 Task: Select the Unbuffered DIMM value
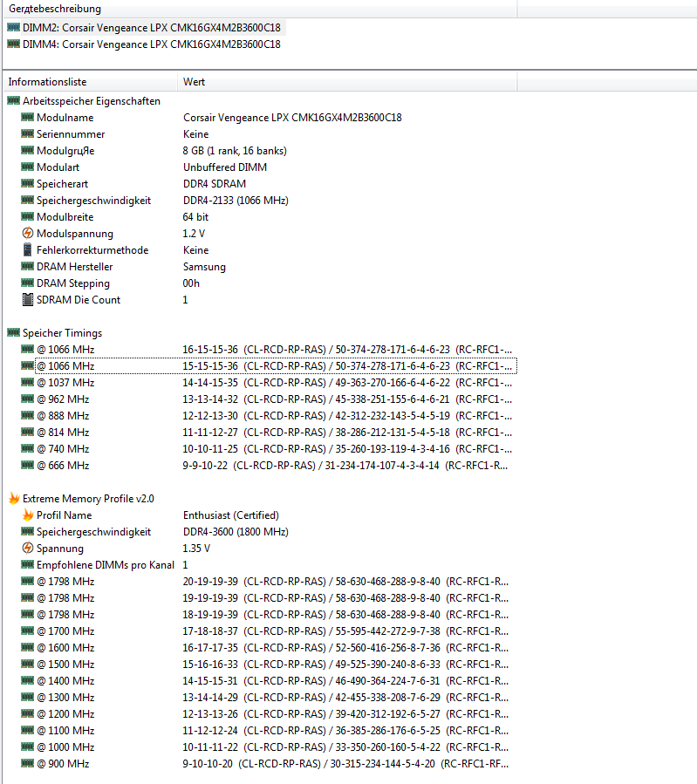(x=224, y=167)
